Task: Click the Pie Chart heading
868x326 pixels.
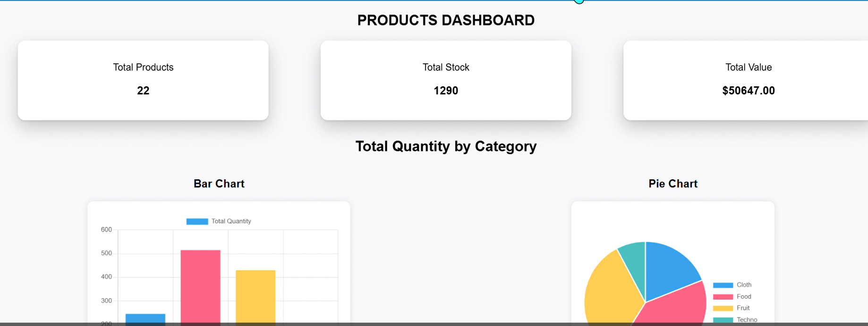Action: 672,184
